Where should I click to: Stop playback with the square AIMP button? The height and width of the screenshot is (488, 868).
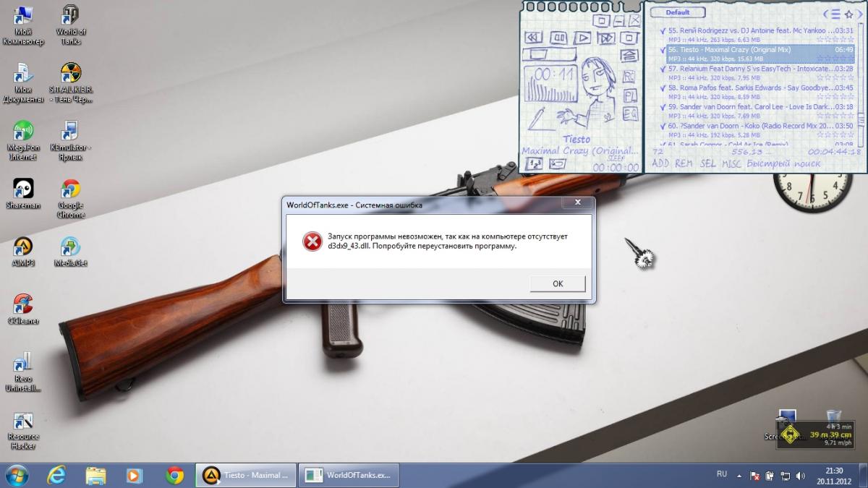tap(629, 38)
